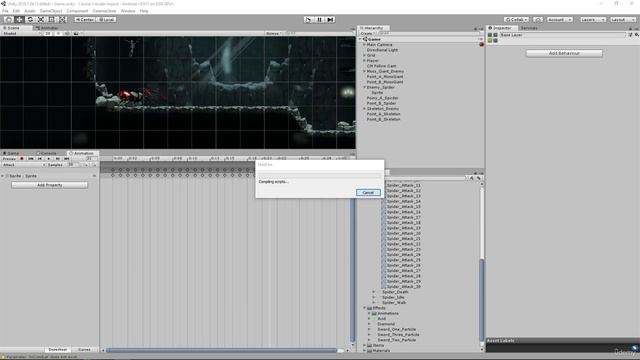The width and height of the screenshot is (640, 360).
Task: Click the add keyframe icon
Action: (86, 164)
